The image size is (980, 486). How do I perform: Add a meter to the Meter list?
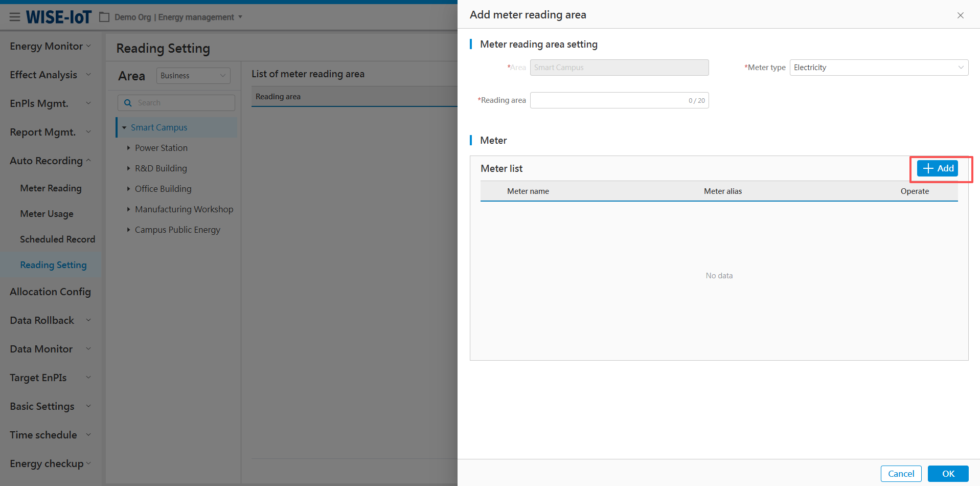coord(937,168)
